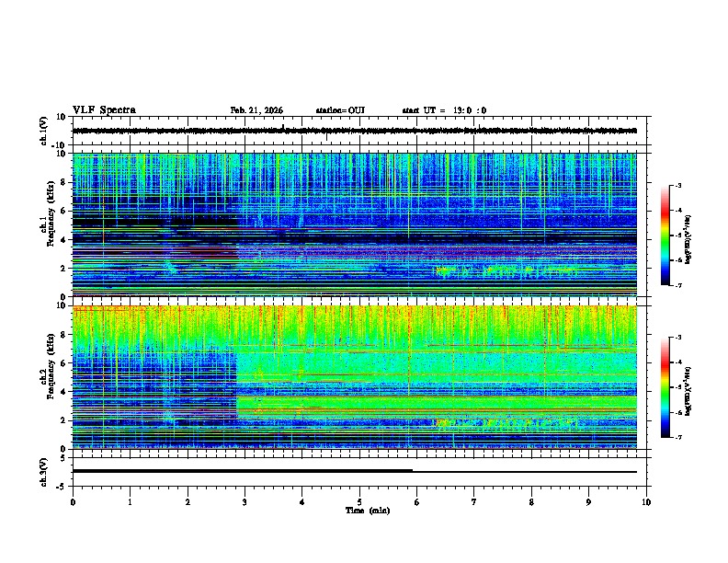The image size is (728, 563).
Task: Click the ch.2 color scale PSD units label
Action: point(688,391)
